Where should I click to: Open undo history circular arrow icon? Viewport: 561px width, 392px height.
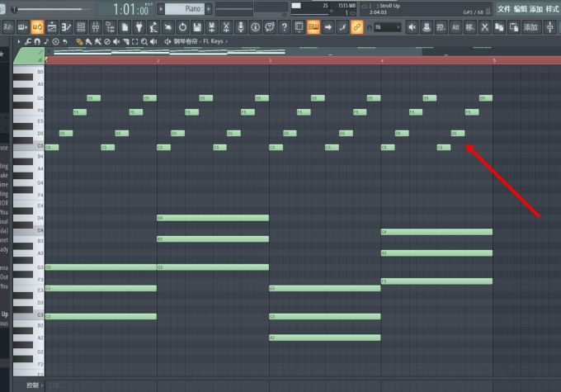182,27
